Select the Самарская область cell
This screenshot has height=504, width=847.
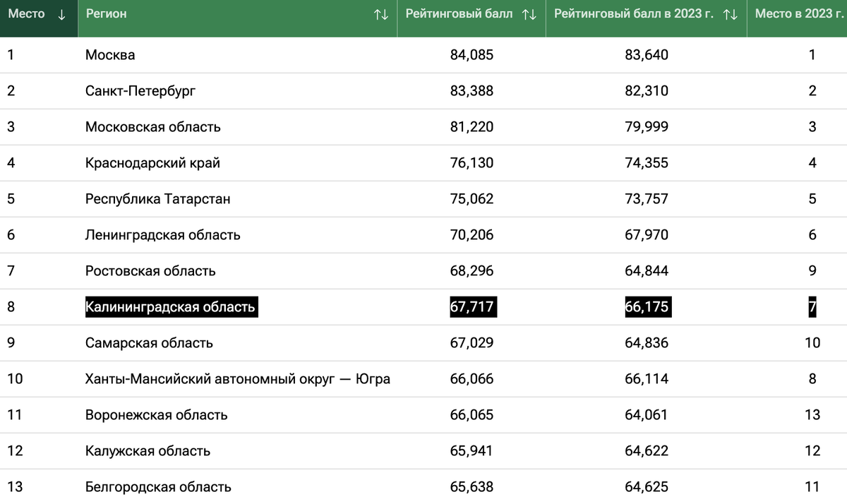click(149, 343)
